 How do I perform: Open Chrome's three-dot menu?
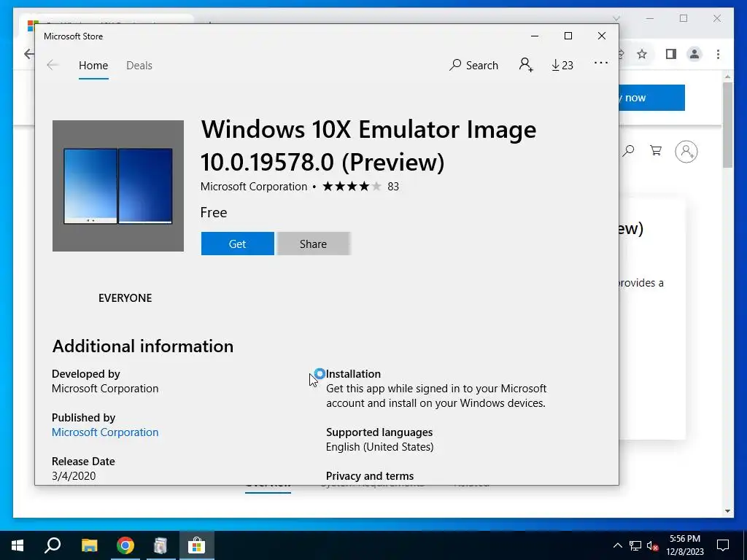718,54
